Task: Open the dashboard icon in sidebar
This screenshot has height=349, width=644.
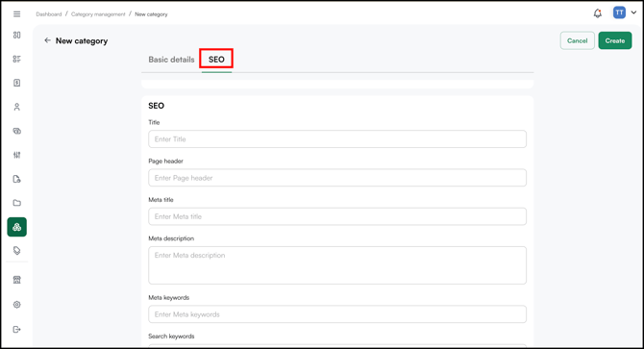Action: (17, 35)
